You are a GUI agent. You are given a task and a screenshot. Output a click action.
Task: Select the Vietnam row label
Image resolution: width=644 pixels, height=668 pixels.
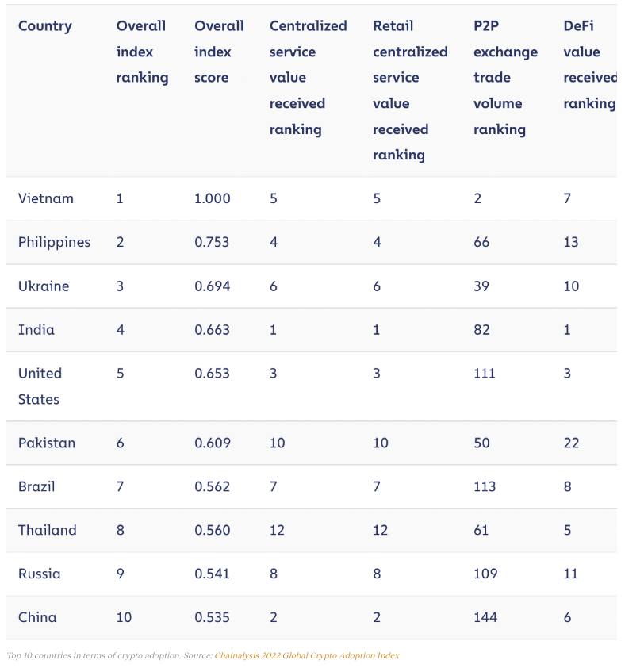[x=46, y=198]
